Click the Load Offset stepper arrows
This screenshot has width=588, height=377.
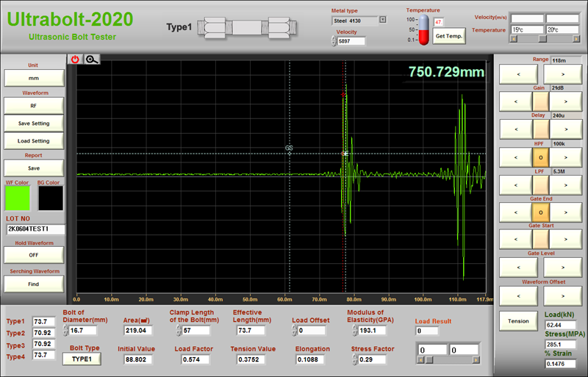pos(294,330)
